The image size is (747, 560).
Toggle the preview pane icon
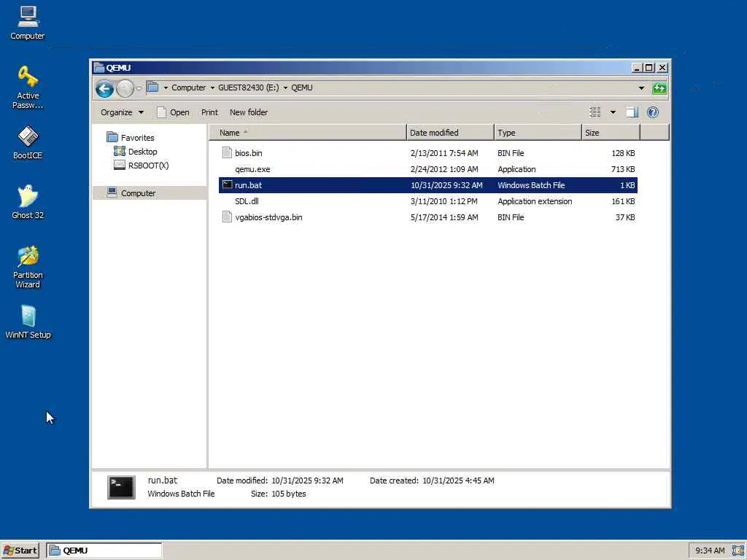pyautogui.click(x=632, y=112)
